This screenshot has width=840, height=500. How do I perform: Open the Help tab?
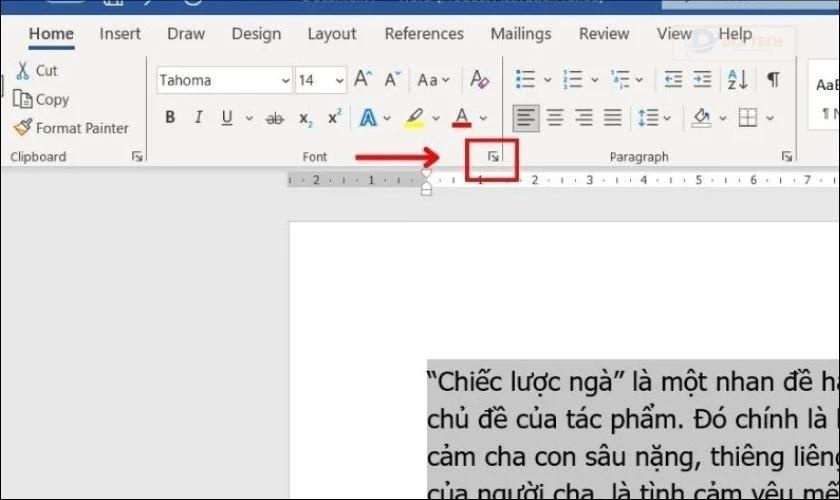735,34
